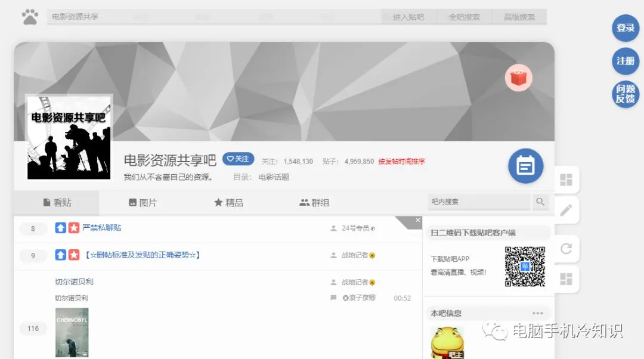Screen dimensions: 644x359
Task: Click the Baidu paw logo icon
Action: [30, 17]
